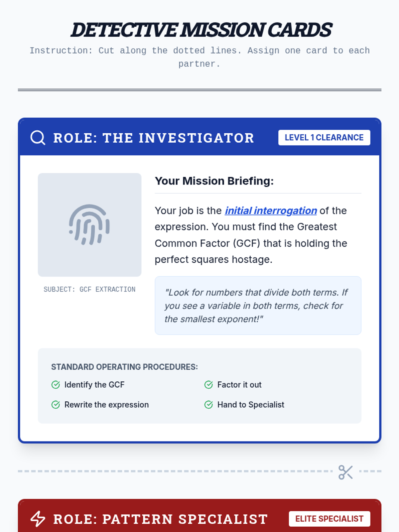The width and height of the screenshot is (399, 532).
Task: Click the check icon beside Rewrite the expression
Action: click(56, 405)
